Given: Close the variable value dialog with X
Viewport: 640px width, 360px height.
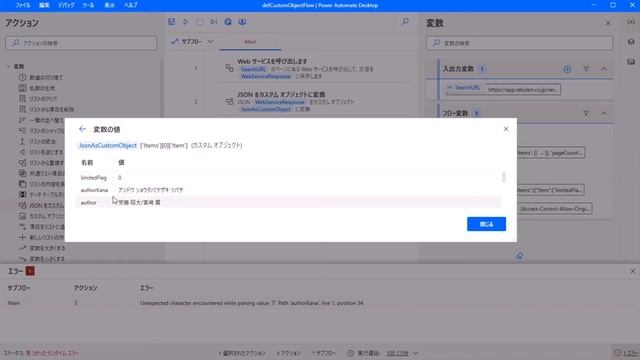Looking at the screenshot, I should click(506, 129).
